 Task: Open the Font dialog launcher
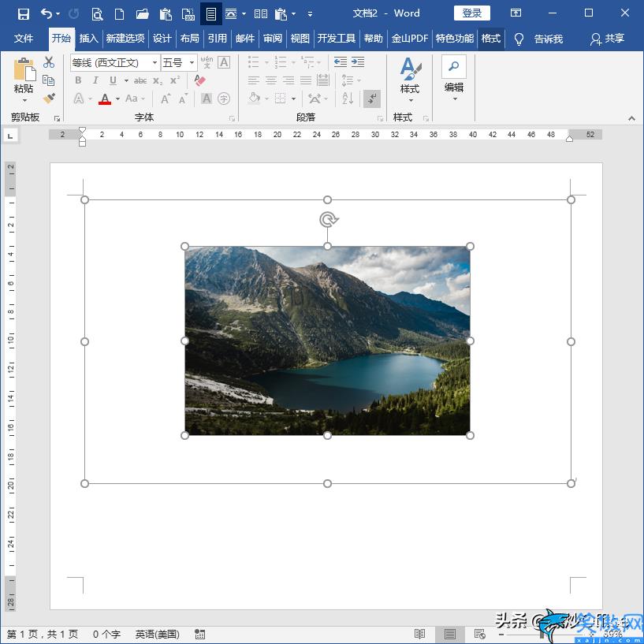click(232, 118)
